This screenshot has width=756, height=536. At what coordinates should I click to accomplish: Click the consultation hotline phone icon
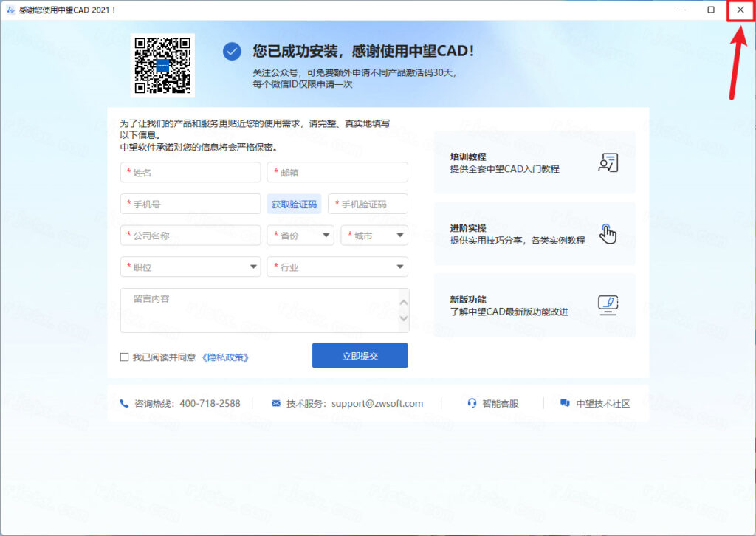124,403
